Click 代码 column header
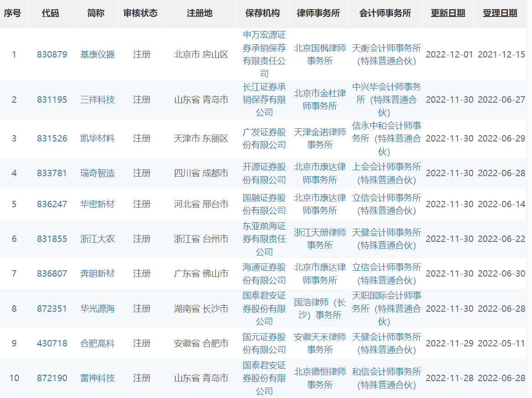 pos(50,13)
